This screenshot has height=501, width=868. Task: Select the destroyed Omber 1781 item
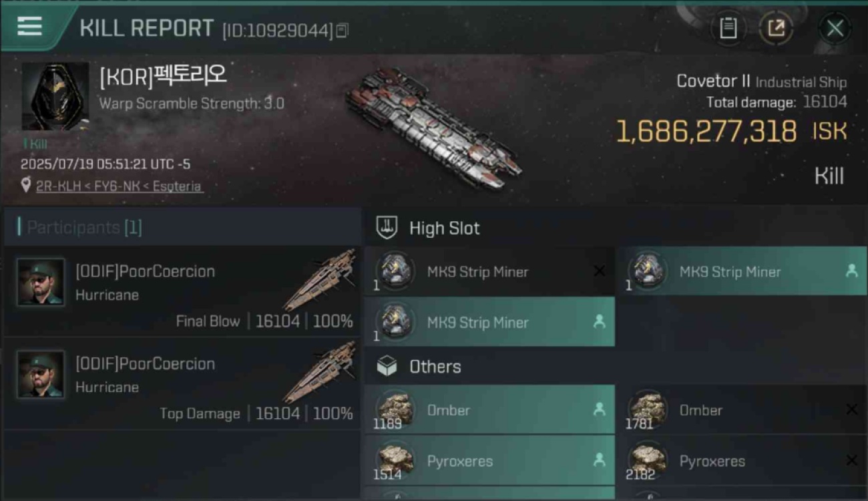(741, 409)
